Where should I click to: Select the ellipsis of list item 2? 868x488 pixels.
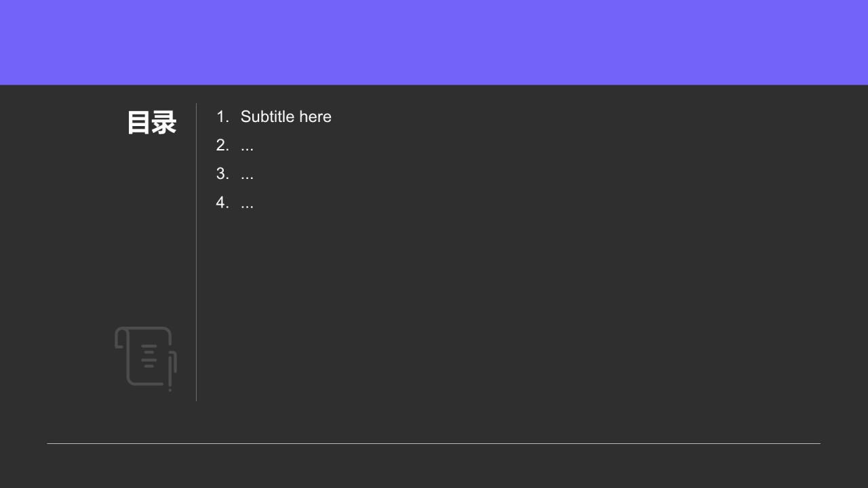[x=247, y=149]
